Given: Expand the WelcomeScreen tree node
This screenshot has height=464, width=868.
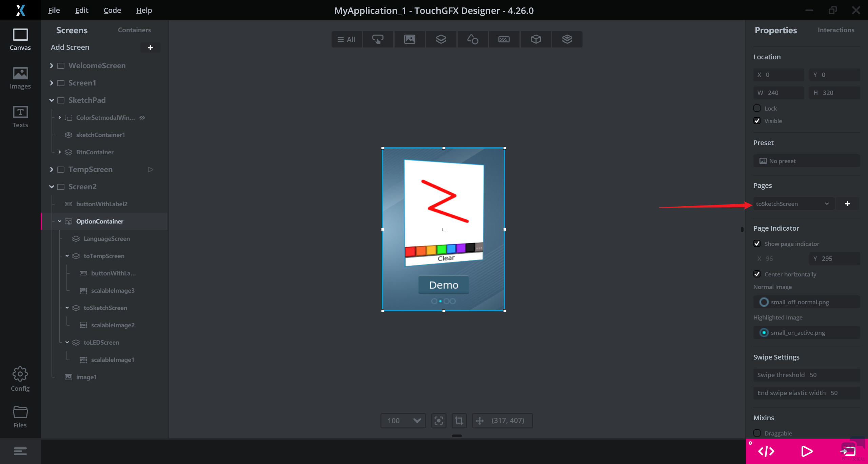Looking at the screenshot, I should [x=52, y=65].
